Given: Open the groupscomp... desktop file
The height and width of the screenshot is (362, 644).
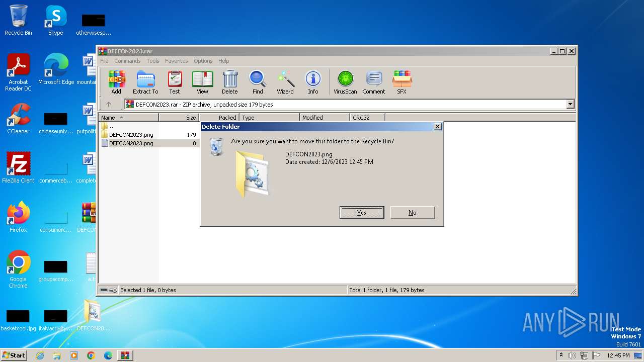Looking at the screenshot, I should coord(56,270).
